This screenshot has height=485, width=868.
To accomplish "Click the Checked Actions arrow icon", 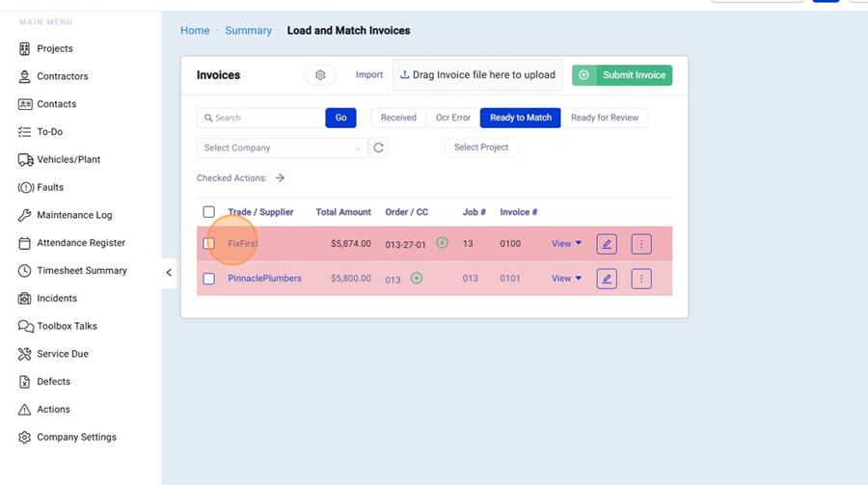I will [x=280, y=177].
